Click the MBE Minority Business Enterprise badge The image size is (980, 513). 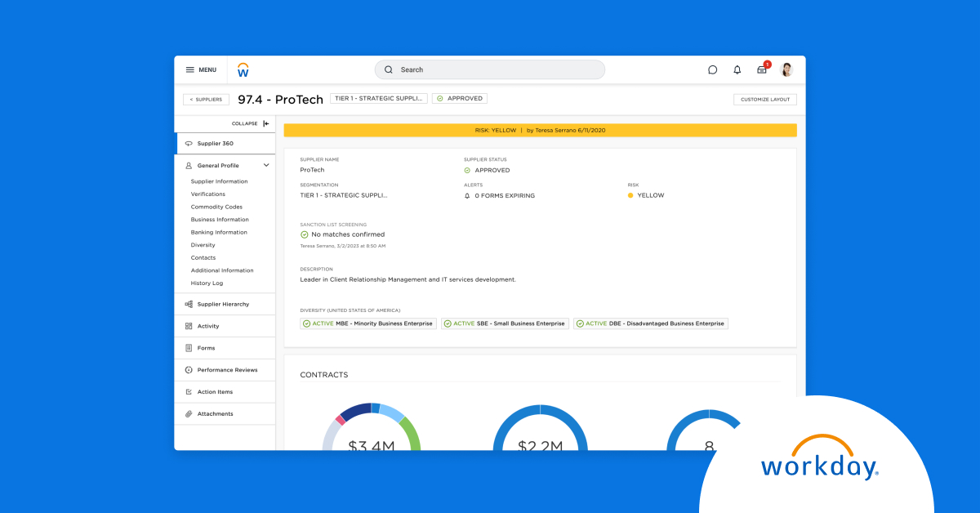367,323
